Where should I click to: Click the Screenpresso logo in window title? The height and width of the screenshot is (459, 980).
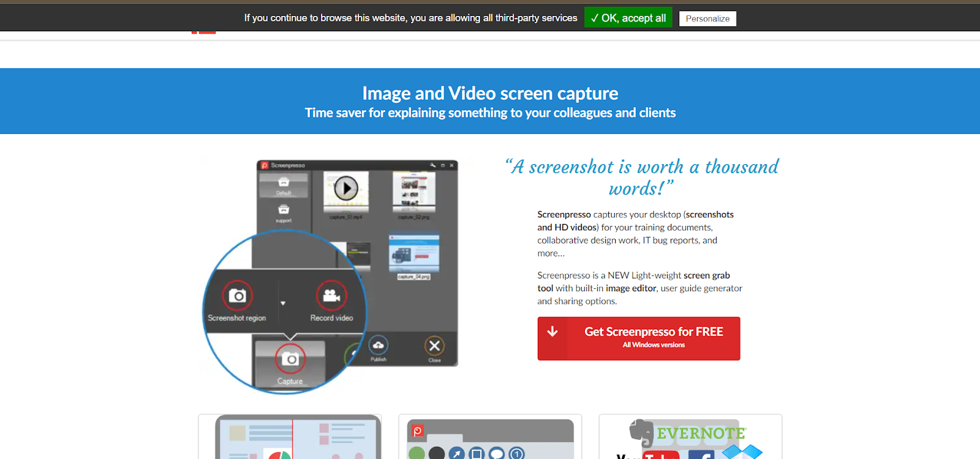click(265, 165)
